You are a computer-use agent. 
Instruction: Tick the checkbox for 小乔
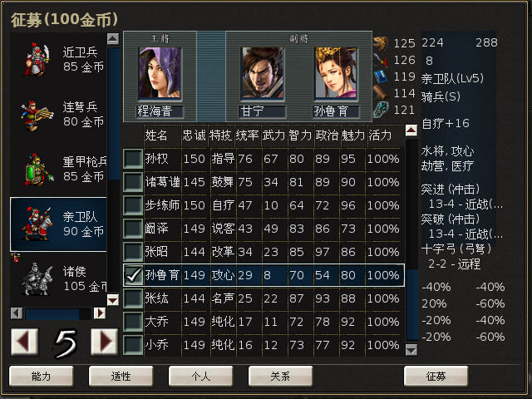tap(133, 345)
